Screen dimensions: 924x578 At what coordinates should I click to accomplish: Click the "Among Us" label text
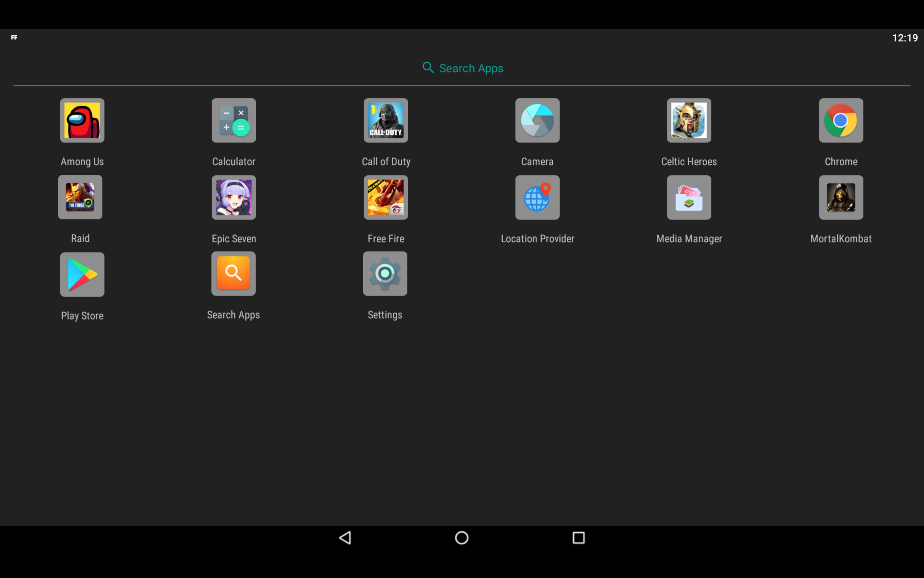tap(82, 162)
